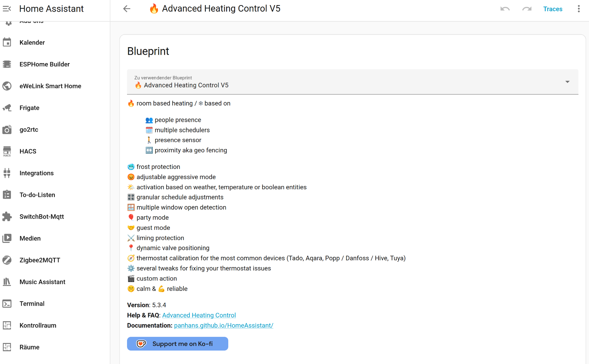The image size is (589, 364).
Task: Expand the blueprint selection dropdown
Action: tap(567, 82)
